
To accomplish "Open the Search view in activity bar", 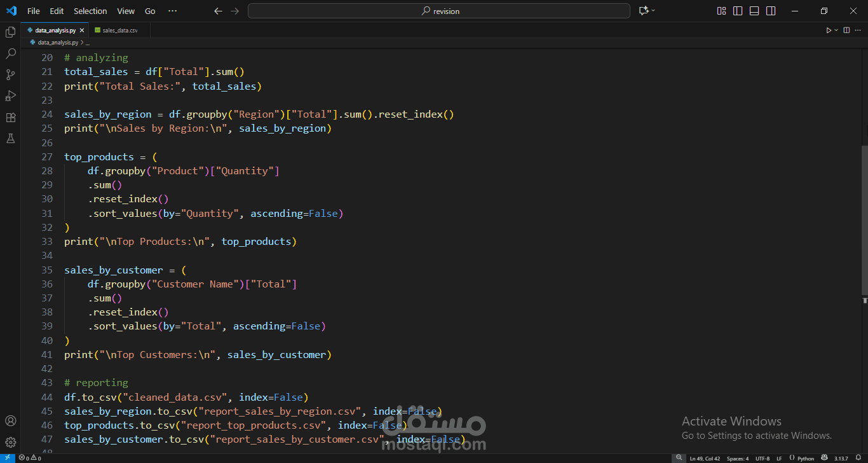I will coord(10,53).
